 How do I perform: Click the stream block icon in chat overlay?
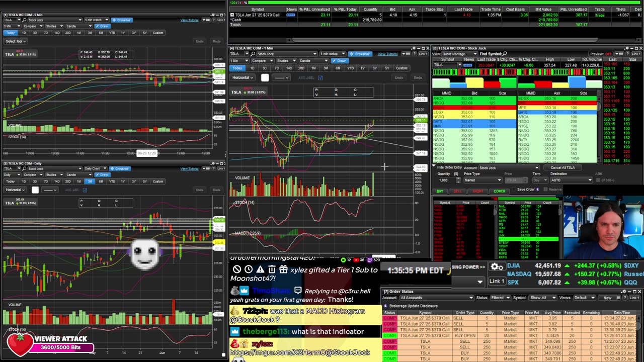pyautogui.click(x=237, y=270)
